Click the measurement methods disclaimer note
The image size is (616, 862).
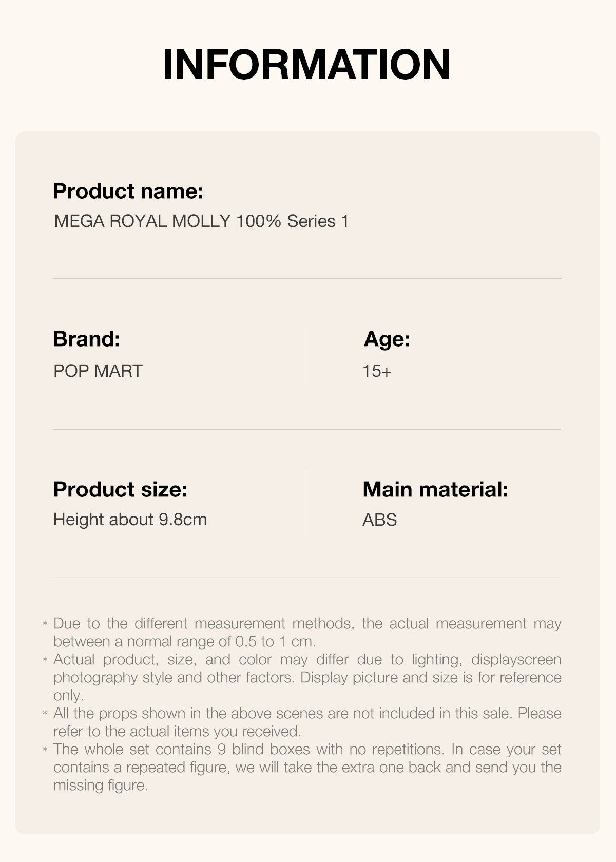click(x=307, y=633)
